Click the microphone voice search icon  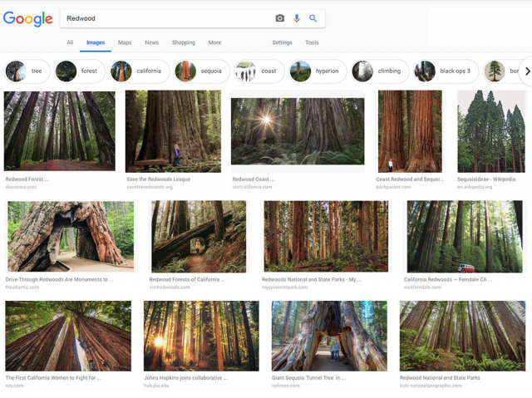point(297,18)
